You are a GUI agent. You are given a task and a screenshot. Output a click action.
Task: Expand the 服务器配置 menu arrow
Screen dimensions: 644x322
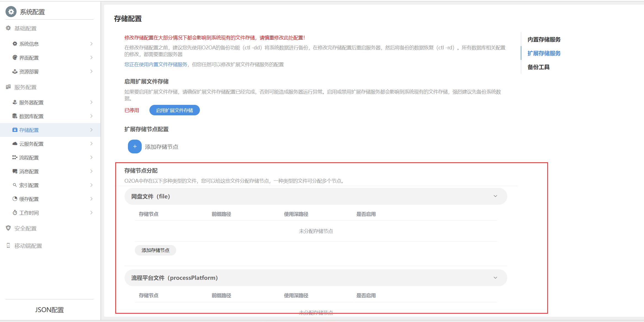[91, 102]
